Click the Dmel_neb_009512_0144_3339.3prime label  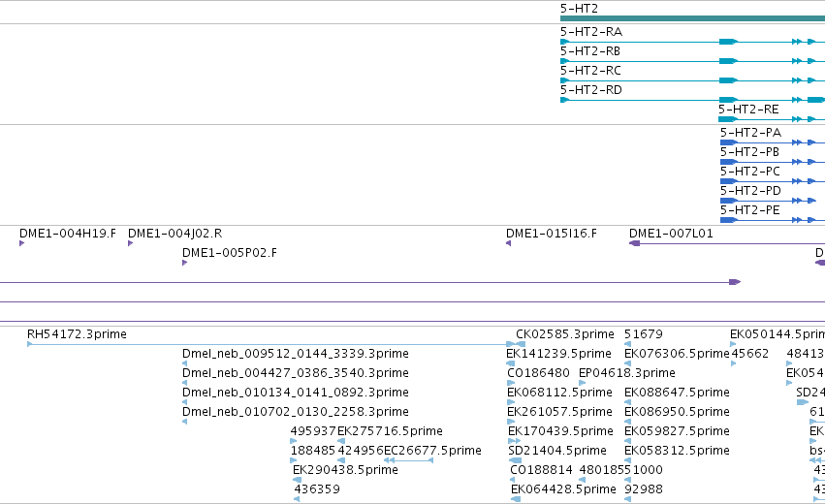[x=295, y=354]
